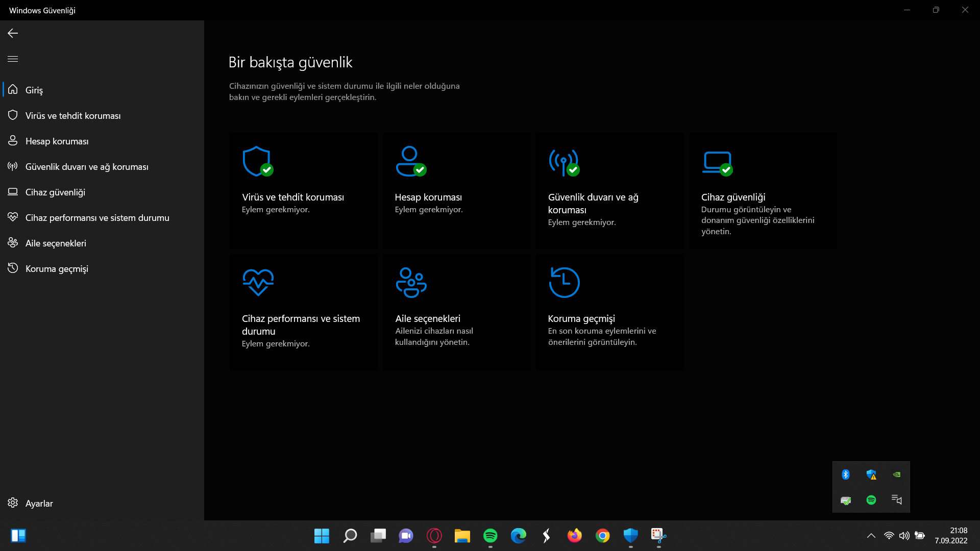Open Güvenlik duvarı ve ağ koruması sidebar entry
Screen dimensions: 980x551
87,167
